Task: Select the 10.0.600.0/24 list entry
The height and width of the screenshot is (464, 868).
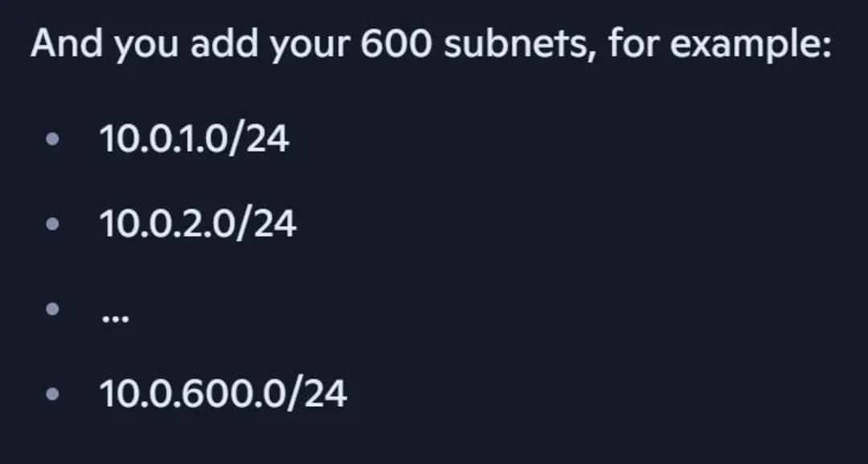Action: click(x=223, y=394)
